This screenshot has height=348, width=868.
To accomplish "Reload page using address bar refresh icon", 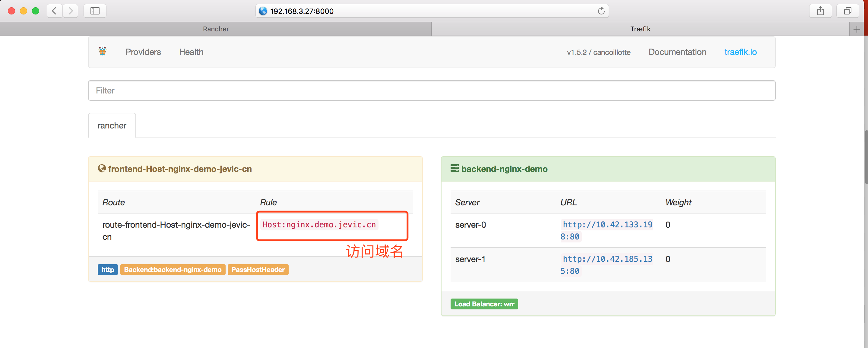I will (x=601, y=11).
